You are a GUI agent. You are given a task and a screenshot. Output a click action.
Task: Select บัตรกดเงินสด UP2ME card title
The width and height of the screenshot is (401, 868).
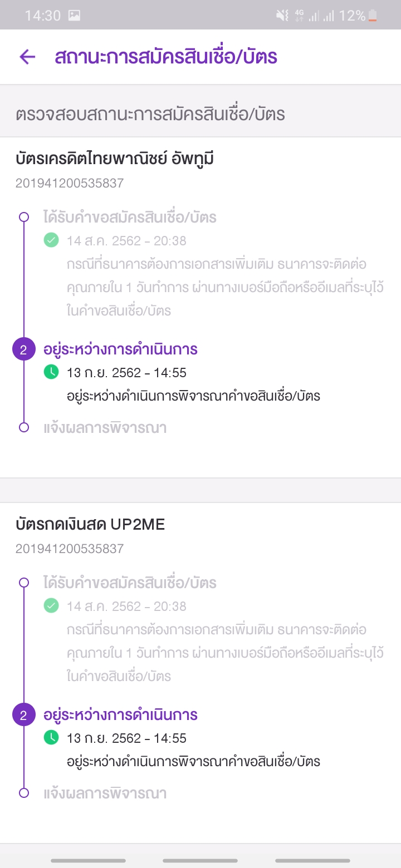point(90,524)
